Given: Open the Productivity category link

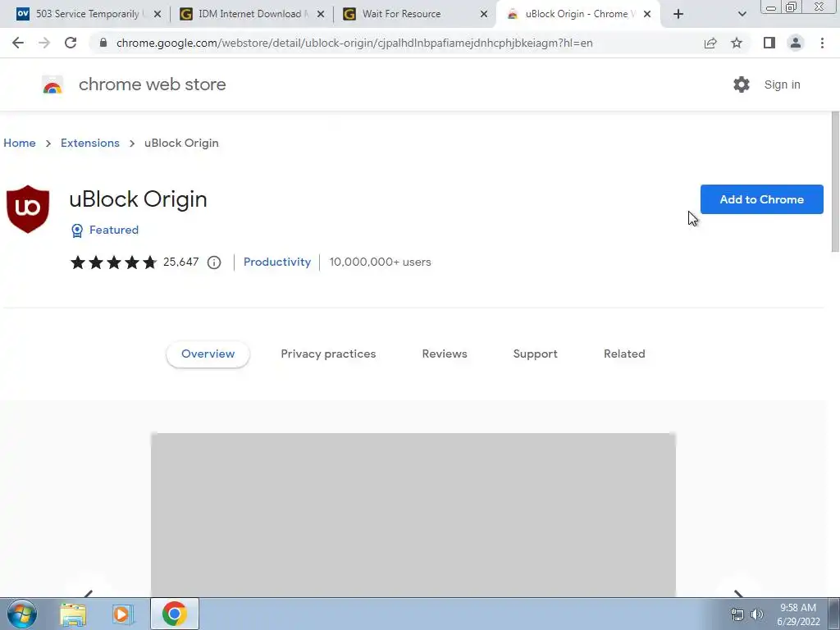Looking at the screenshot, I should coord(277,262).
